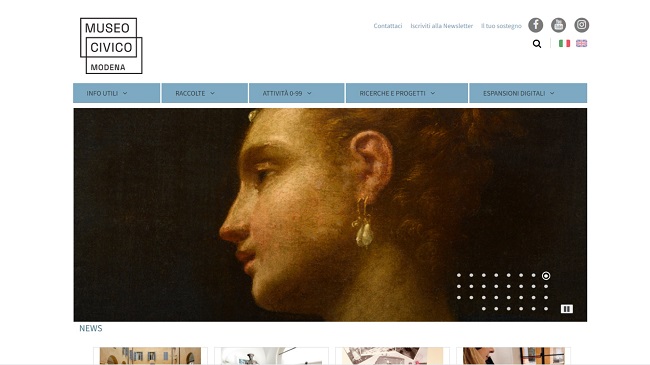Switch language with the UK flag
This screenshot has width=650, height=365.
pyautogui.click(x=582, y=43)
